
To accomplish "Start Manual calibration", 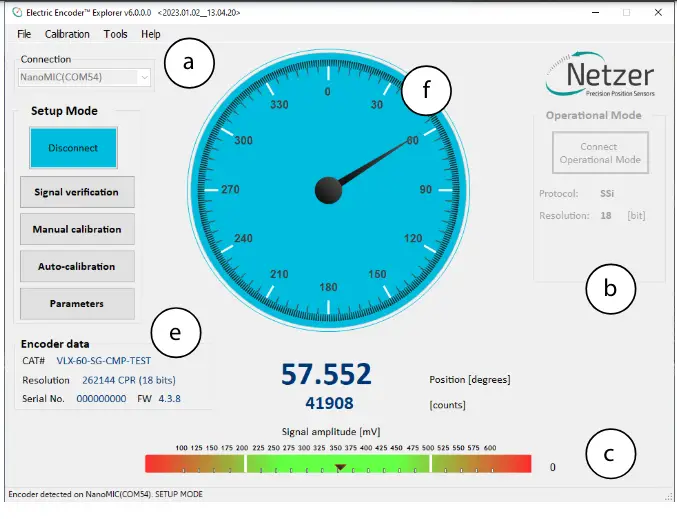I will (77, 229).
